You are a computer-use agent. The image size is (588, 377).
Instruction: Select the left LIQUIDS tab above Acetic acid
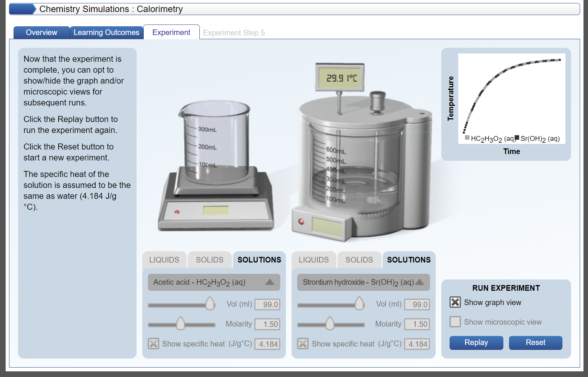[x=164, y=260]
